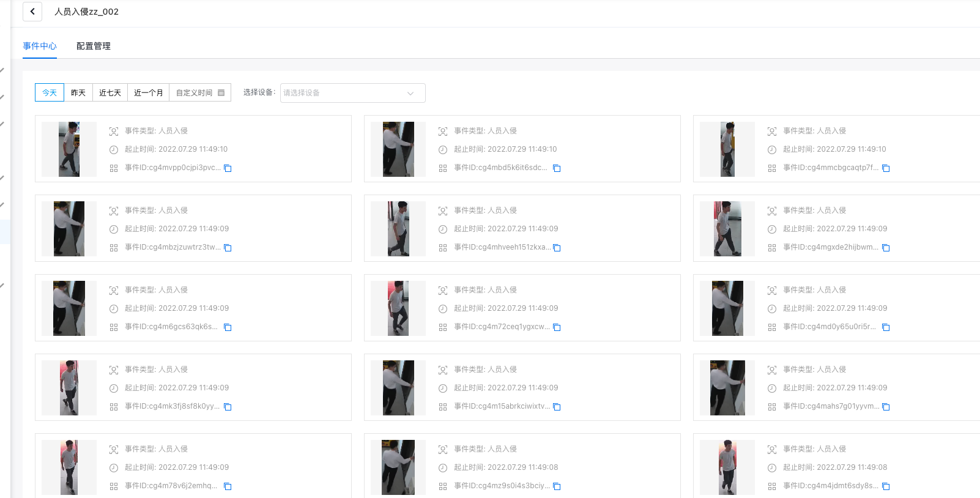Open thumbnail of event cg4m6gcs63qk6s
980x498 pixels.
click(69, 308)
